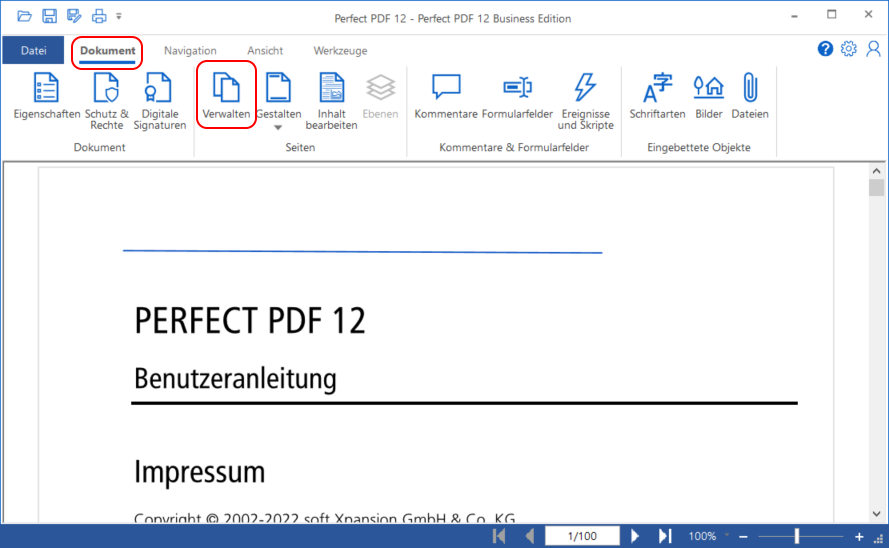Click the scroll down arrow of vertical scrollbar
Viewport: 889px width, 548px height.
(x=877, y=514)
